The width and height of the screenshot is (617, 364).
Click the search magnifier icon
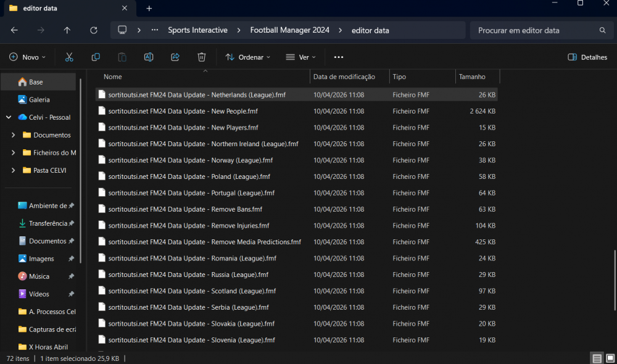[602, 30]
